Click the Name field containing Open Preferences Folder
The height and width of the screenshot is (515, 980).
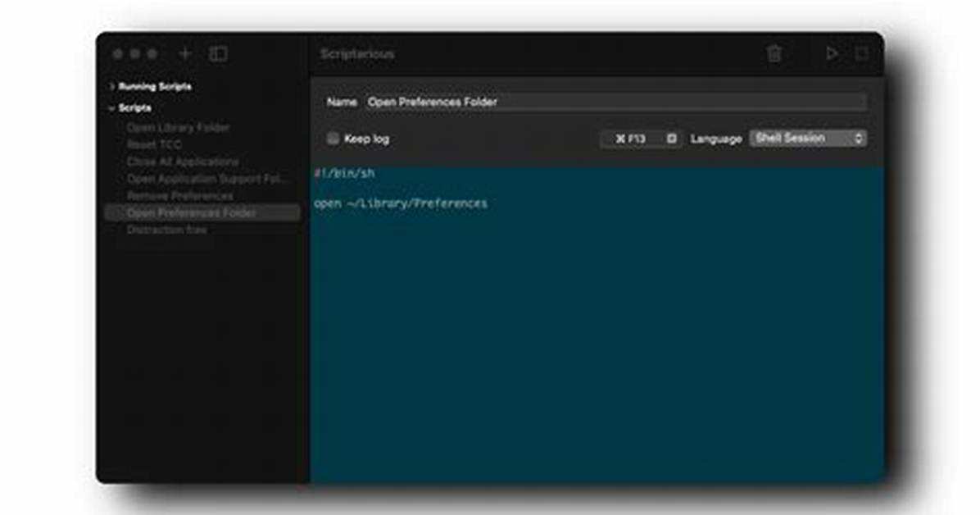[x=615, y=102]
